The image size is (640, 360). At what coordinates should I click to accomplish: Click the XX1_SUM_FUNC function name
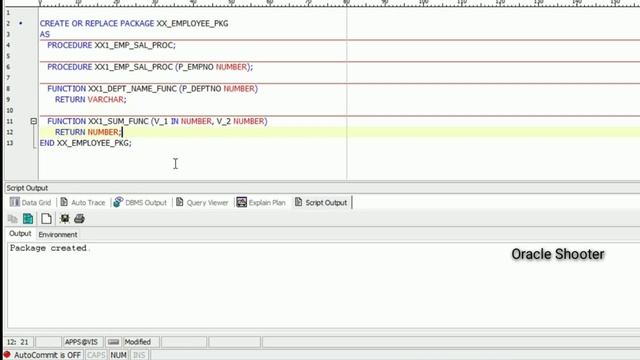coord(118,121)
